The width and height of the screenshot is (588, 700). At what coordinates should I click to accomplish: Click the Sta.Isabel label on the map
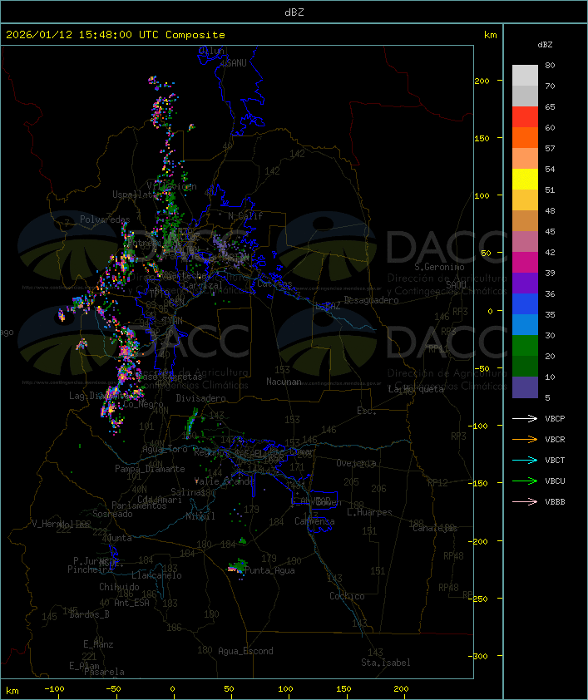385,663
